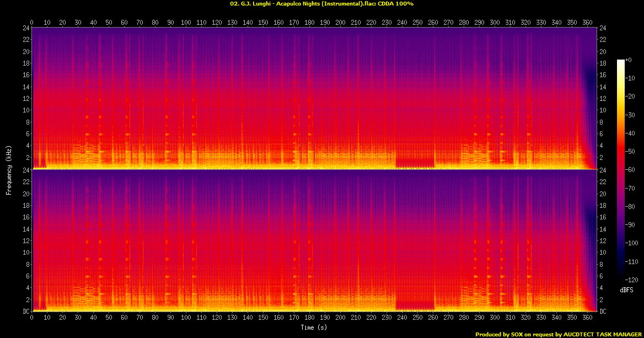Click the "-30" value on the dBFS scale

click(630, 115)
